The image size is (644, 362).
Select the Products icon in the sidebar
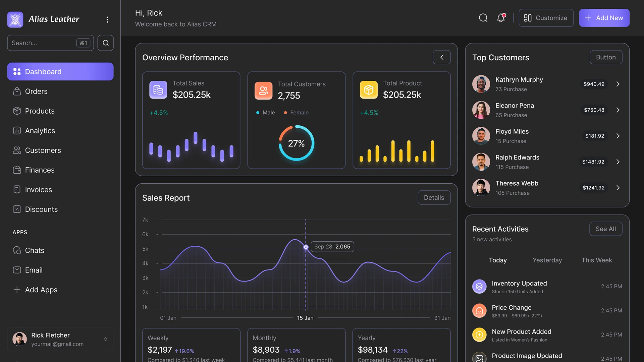click(17, 111)
